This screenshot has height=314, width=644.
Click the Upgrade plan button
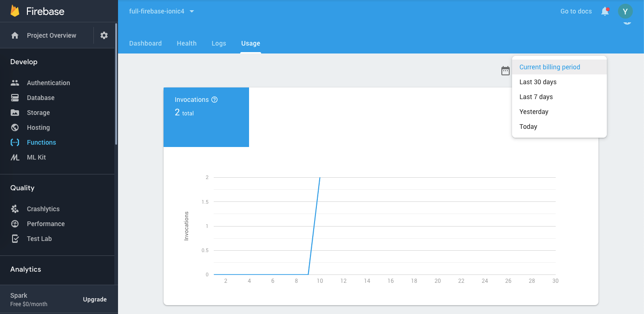pyautogui.click(x=95, y=300)
